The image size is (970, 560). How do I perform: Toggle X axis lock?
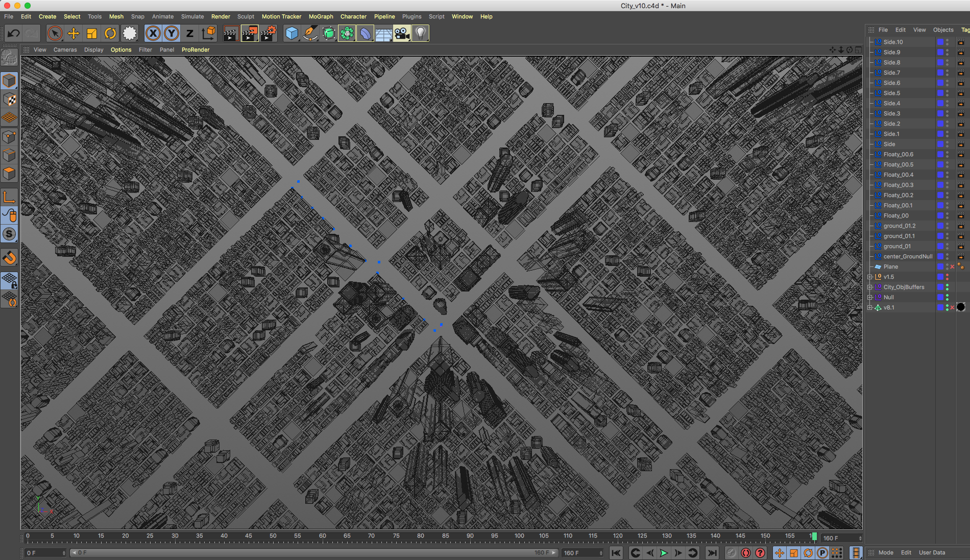(153, 34)
